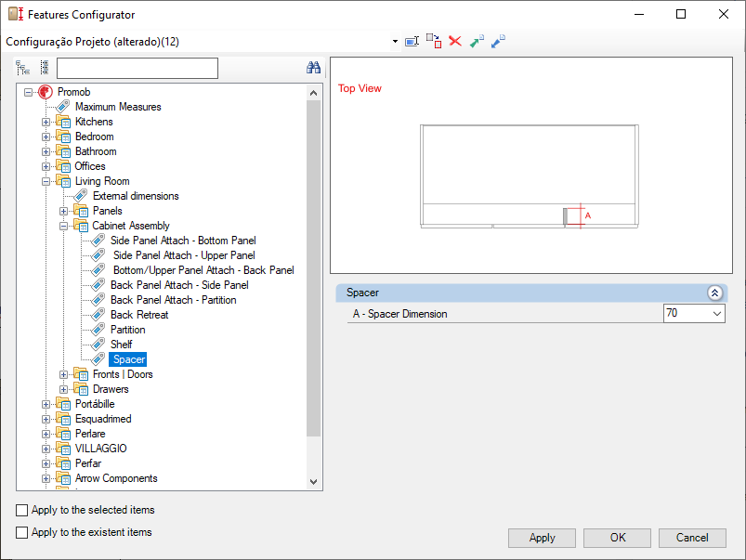Select the Esquadrimed tree item
Image resolution: width=746 pixels, height=560 pixels.
[x=103, y=419]
